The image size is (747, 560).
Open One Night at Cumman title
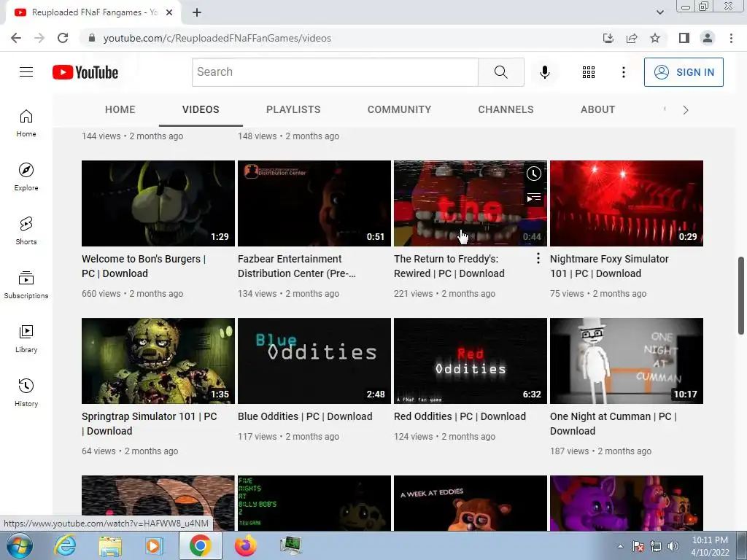tap(614, 424)
